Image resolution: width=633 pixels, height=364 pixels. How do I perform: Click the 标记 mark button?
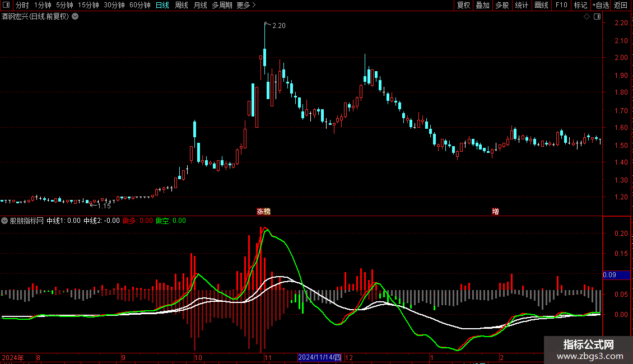click(x=580, y=5)
